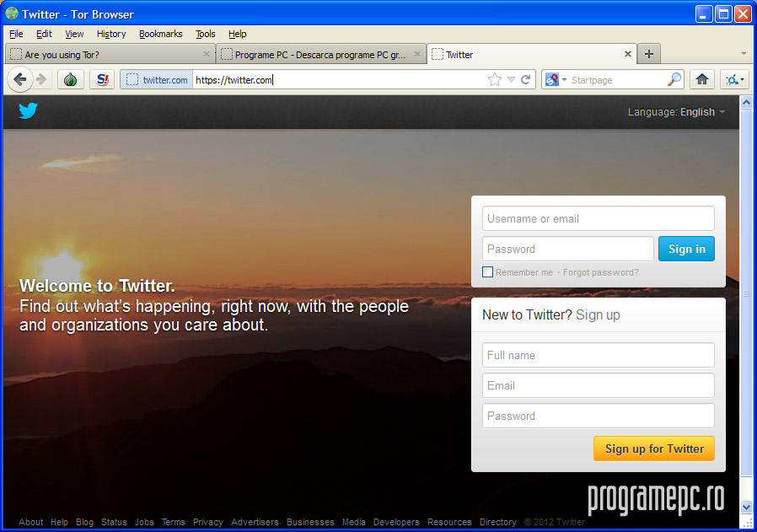Open the Edit menu
757x532 pixels.
44,34
